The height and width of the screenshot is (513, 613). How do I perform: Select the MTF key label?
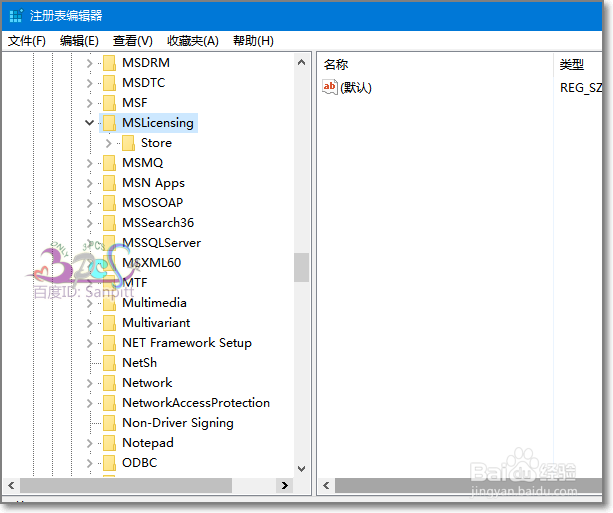[135, 283]
